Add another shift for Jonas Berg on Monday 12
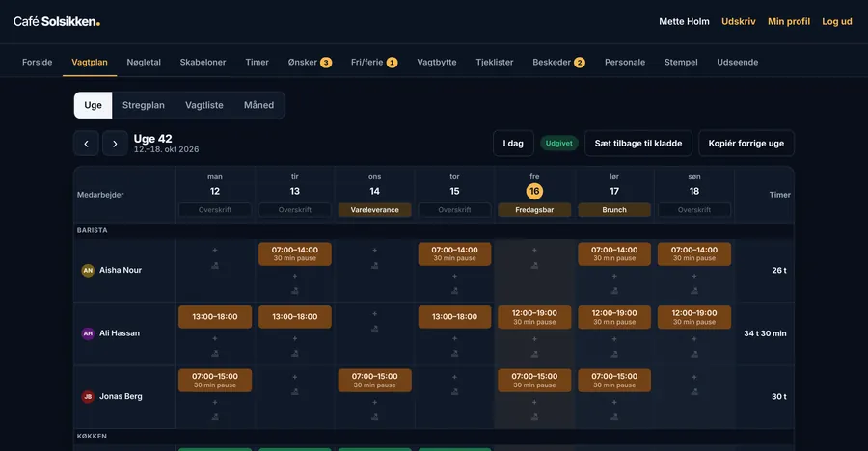This screenshot has width=868, height=451. (x=215, y=402)
